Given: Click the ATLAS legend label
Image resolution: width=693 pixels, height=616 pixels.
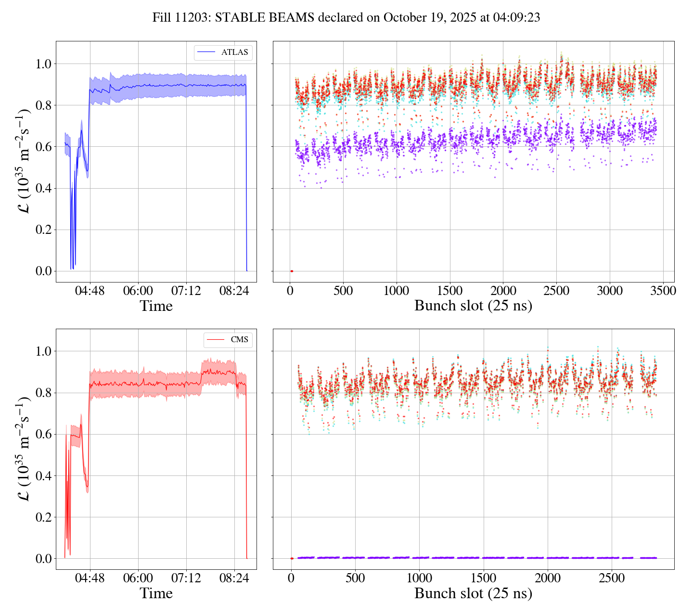Looking at the screenshot, I should click(234, 52).
